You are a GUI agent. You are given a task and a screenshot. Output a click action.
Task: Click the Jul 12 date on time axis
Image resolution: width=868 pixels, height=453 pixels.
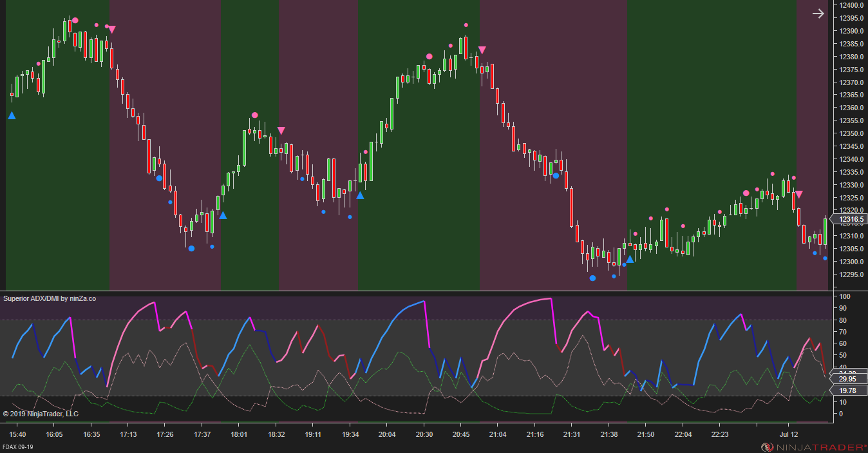coord(789,435)
